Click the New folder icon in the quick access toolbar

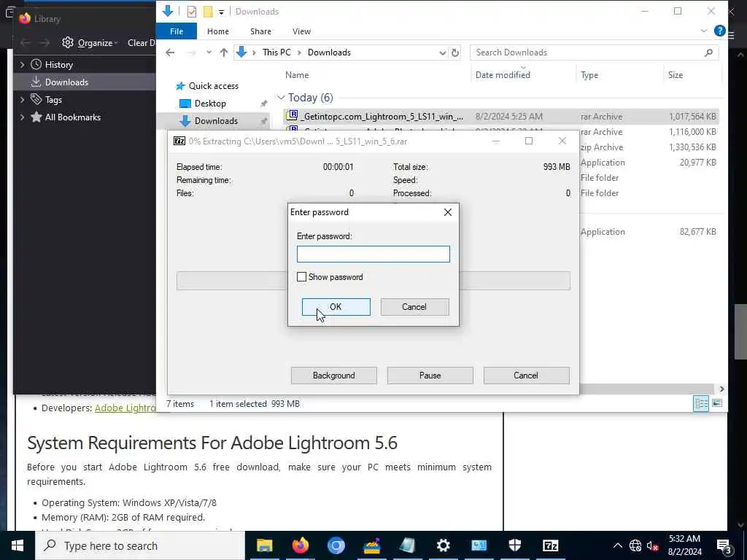pyautogui.click(x=208, y=12)
